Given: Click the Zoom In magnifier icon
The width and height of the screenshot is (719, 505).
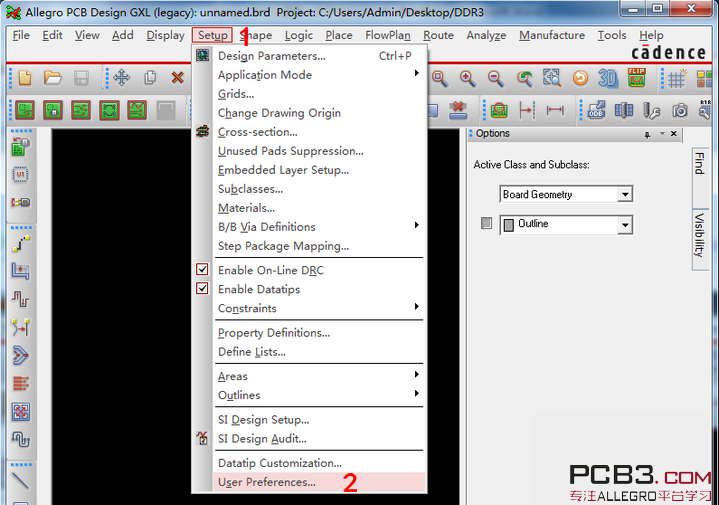Looking at the screenshot, I should [x=468, y=78].
